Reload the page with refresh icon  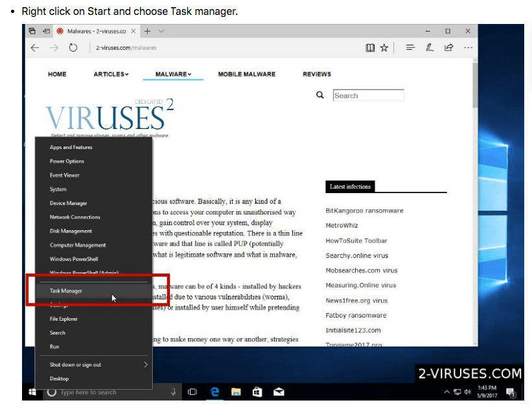click(x=73, y=48)
